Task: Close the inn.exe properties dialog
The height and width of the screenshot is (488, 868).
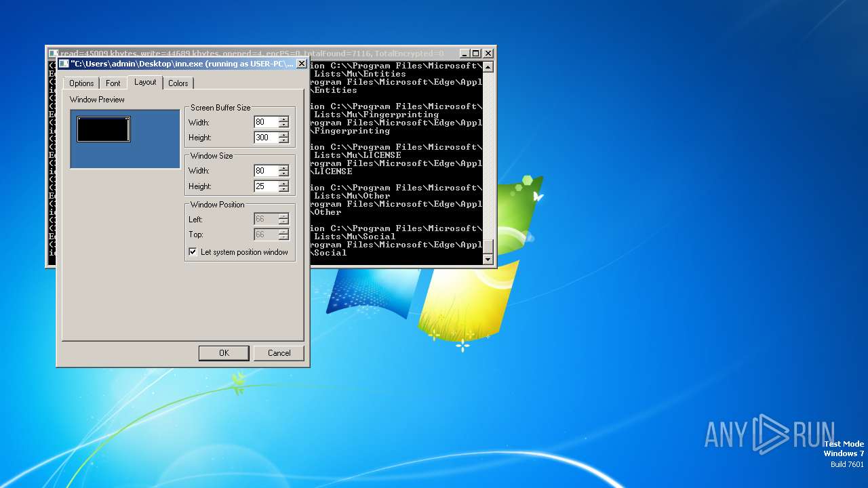Action: click(x=302, y=64)
